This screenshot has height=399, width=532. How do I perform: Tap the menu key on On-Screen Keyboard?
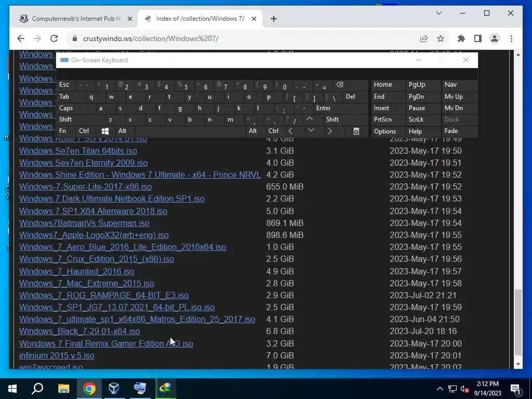coord(356,131)
